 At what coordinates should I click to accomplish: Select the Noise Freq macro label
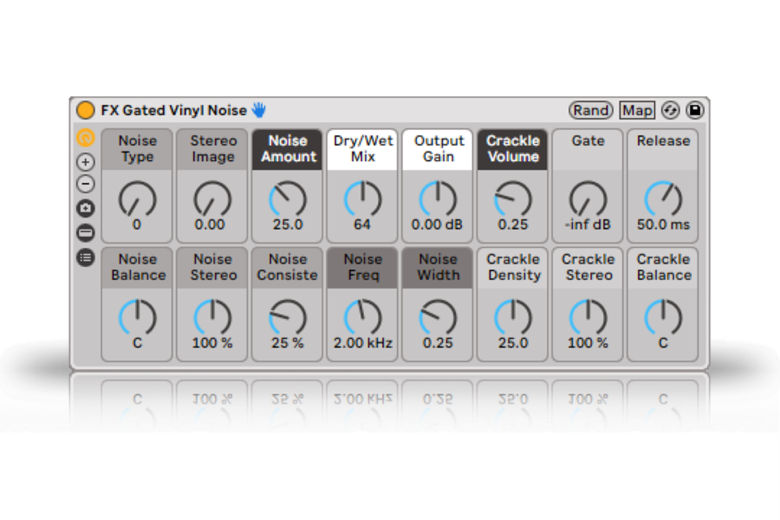pos(363,267)
